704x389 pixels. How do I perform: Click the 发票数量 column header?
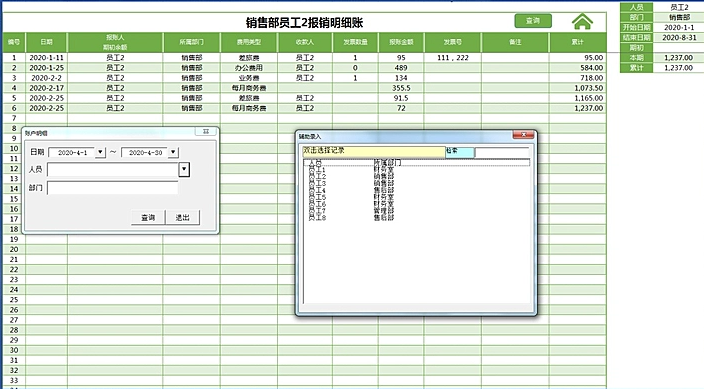355,42
